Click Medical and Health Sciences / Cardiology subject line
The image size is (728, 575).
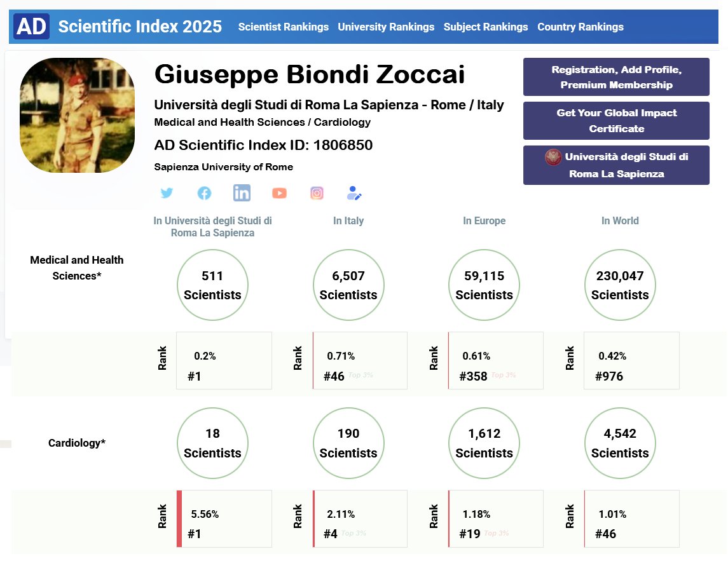pyautogui.click(x=263, y=122)
